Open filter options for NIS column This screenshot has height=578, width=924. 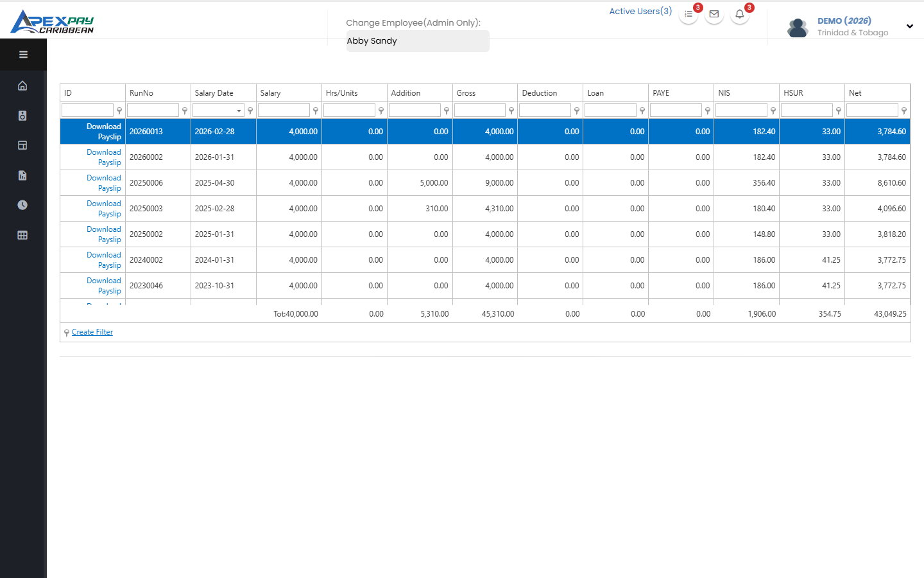pyautogui.click(x=773, y=110)
